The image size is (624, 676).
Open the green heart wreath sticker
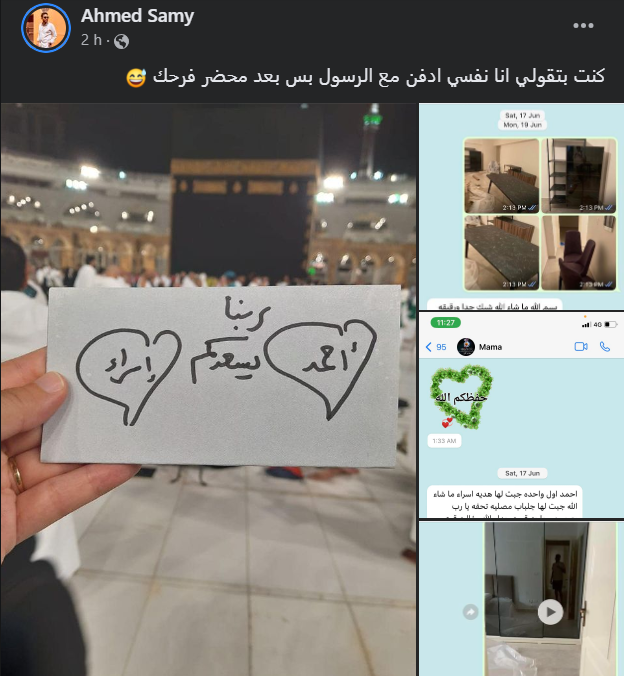pos(461,397)
